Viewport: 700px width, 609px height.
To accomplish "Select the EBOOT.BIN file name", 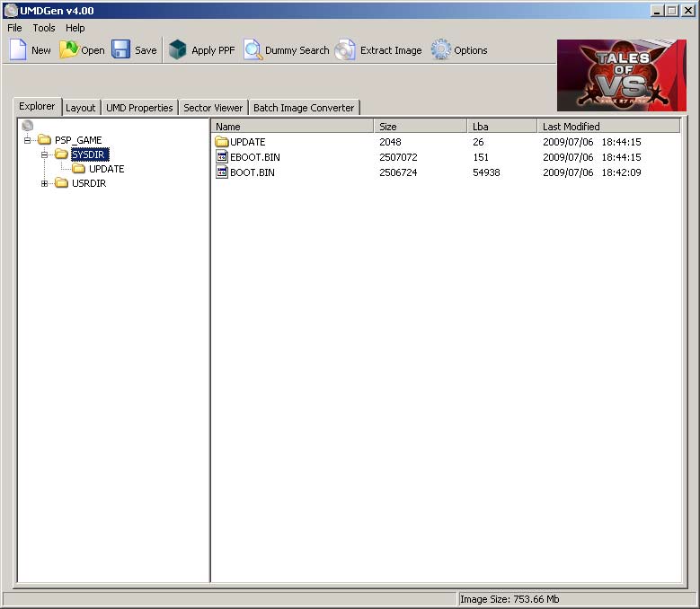I will (255, 157).
